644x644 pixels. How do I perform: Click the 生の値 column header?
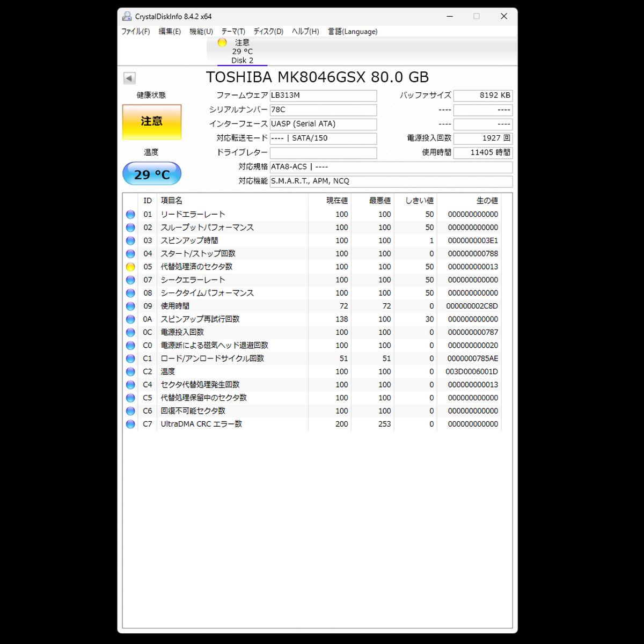click(x=487, y=201)
